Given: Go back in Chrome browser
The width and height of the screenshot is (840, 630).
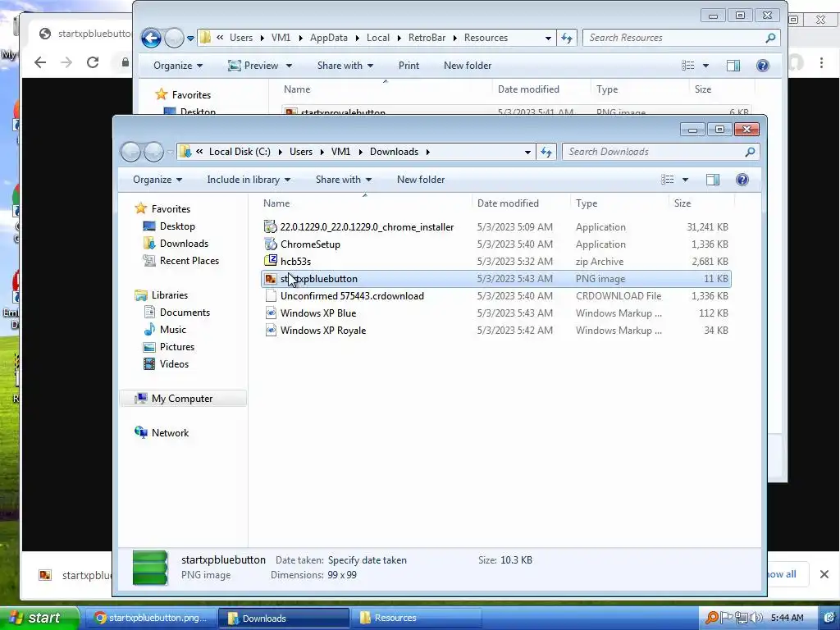Looking at the screenshot, I should tap(40, 62).
